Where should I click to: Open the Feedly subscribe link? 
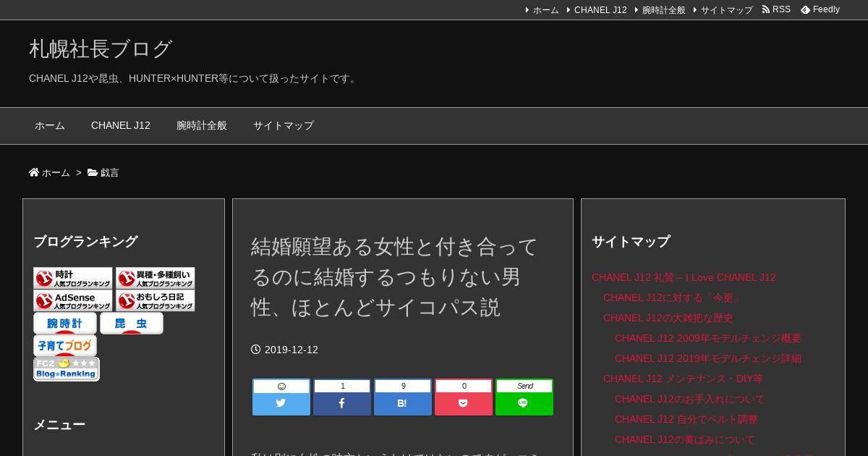coord(820,9)
